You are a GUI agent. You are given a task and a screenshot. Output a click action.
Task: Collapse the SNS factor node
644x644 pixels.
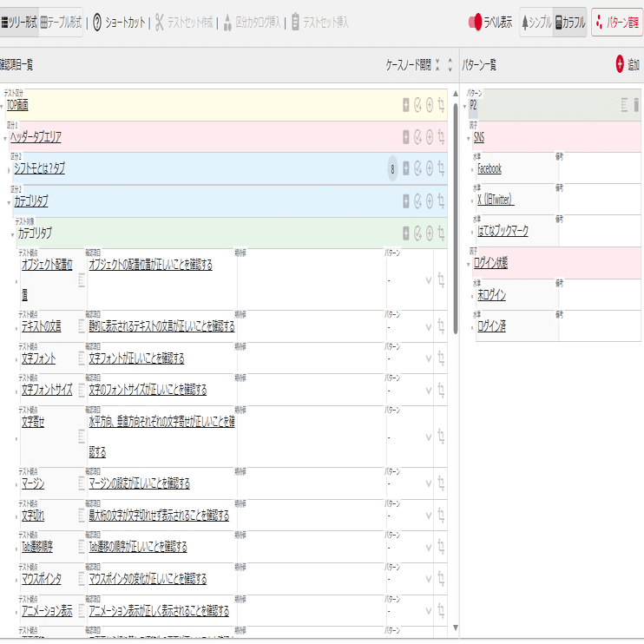click(x=468, y=139)
